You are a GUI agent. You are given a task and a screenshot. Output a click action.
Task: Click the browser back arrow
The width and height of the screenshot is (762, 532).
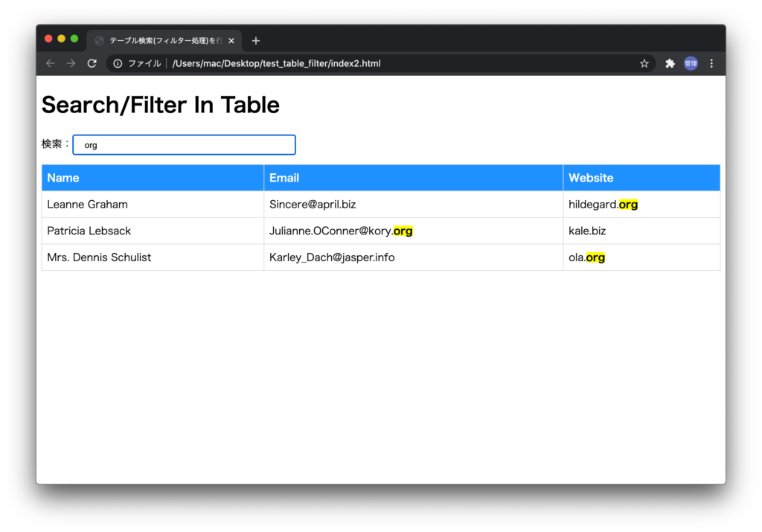tap(51, 63)
